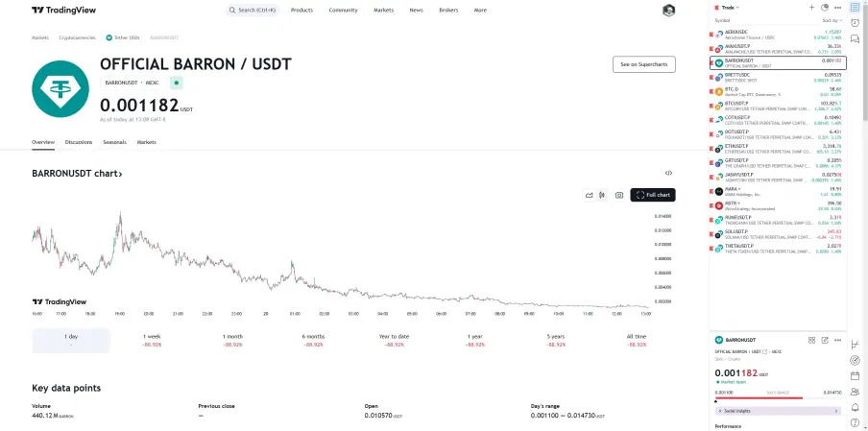Open the Sort by dropdown
Viewport: 868px width, 431px height.
point(832,20)
